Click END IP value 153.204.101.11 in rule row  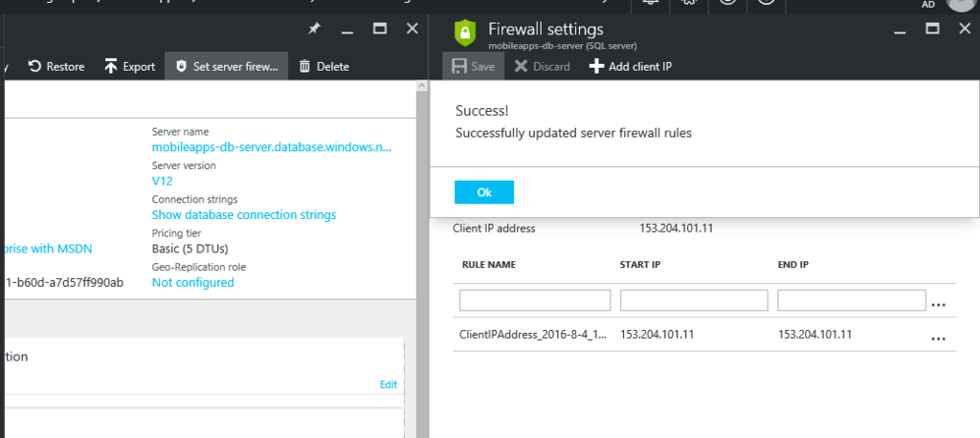[x=814, y=335]
